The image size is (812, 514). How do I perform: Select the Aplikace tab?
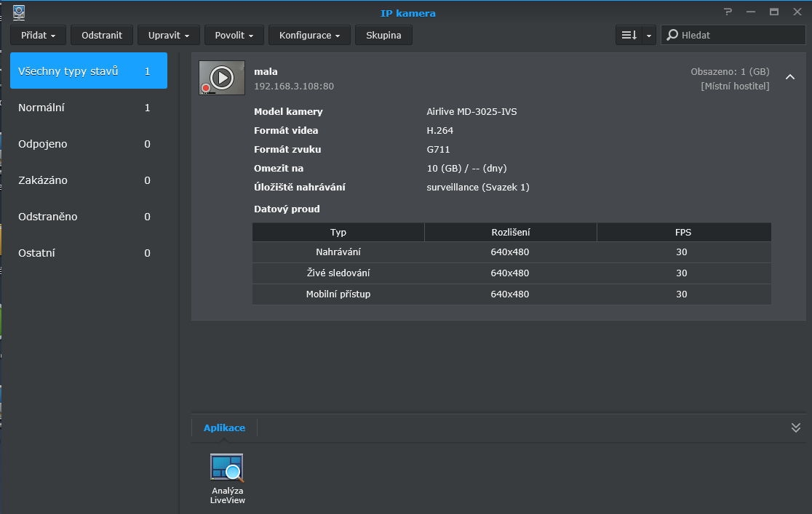224,427
